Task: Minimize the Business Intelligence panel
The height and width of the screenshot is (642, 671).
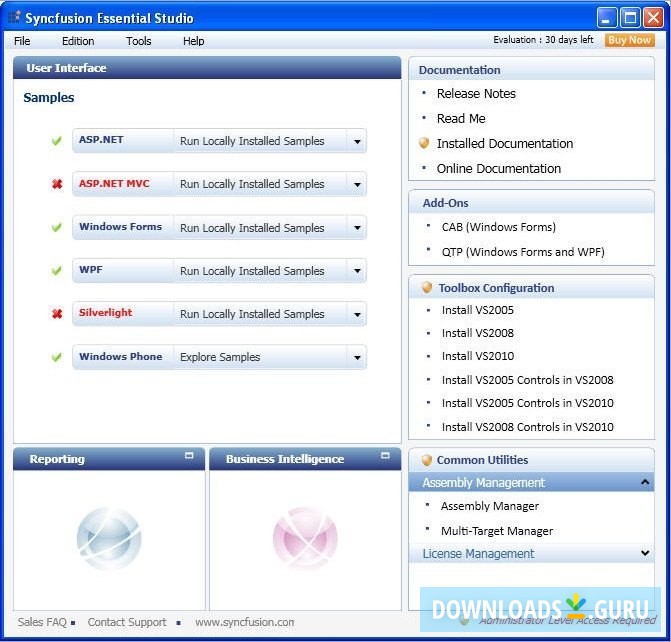Action: [x=385, y=455]
